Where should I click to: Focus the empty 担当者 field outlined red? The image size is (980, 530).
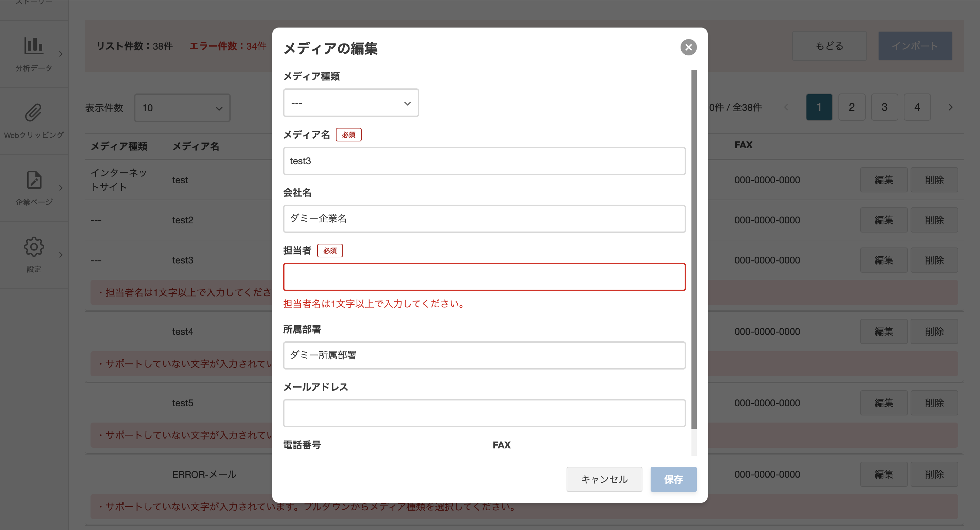484,277
